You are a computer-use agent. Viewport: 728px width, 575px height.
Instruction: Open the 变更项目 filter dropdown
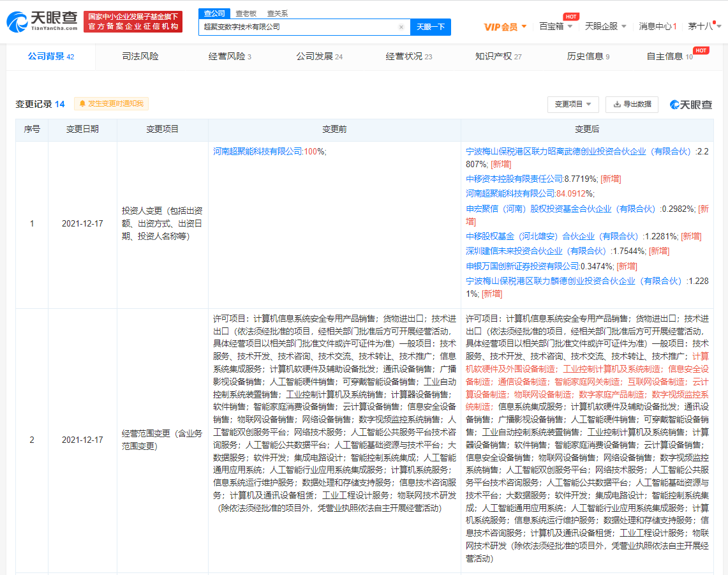click(x=572, y=104)
